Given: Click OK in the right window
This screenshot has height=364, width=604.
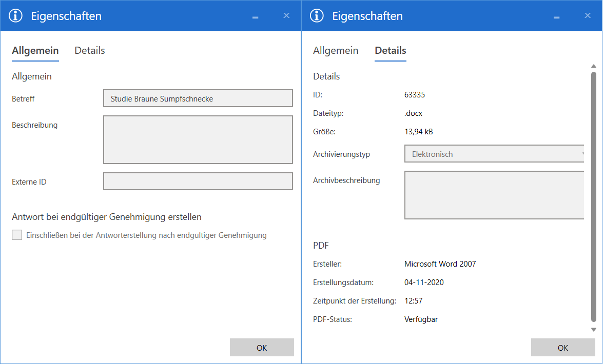Looking at the screenshot, I should (x=563, y=348).
